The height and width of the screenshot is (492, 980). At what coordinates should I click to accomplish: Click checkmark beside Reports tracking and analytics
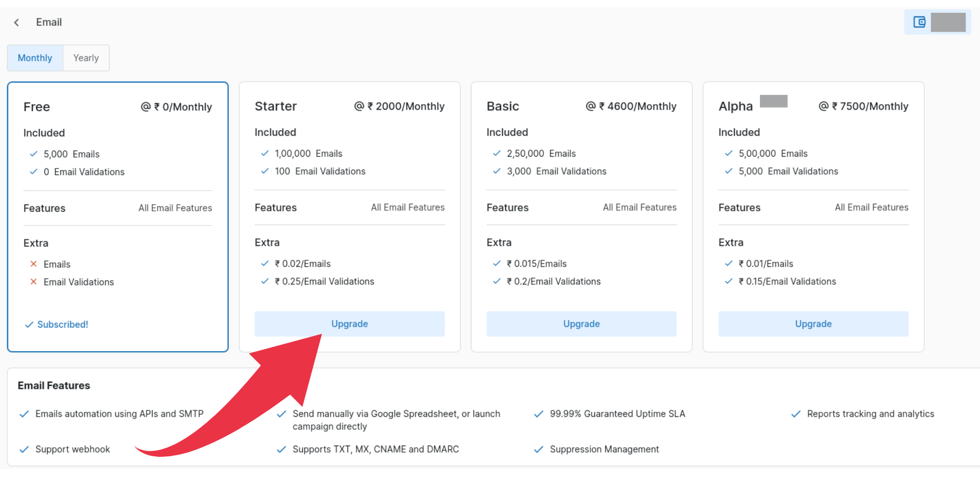click(x=796, y=414)
